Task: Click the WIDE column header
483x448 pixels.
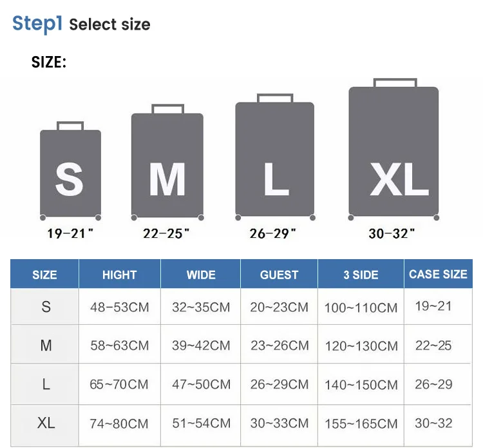Action: coord(201,275)
